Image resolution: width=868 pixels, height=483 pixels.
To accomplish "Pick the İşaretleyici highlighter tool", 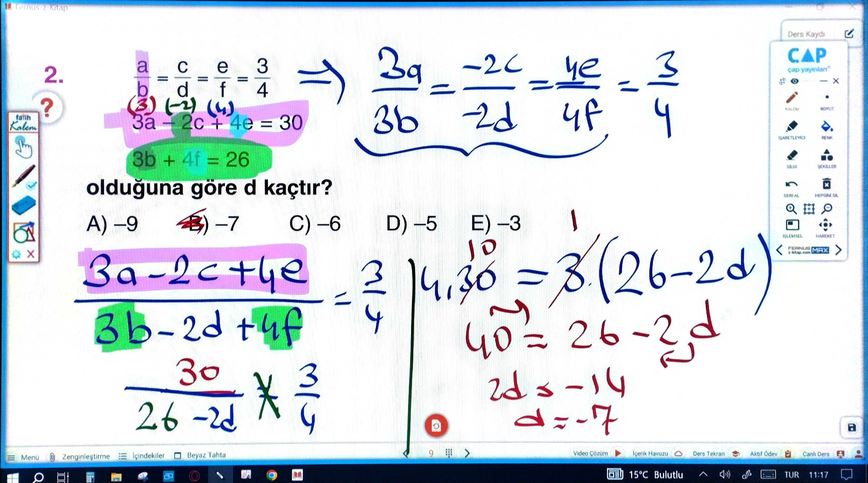I will pyautogui.click(x=792, y=127).
